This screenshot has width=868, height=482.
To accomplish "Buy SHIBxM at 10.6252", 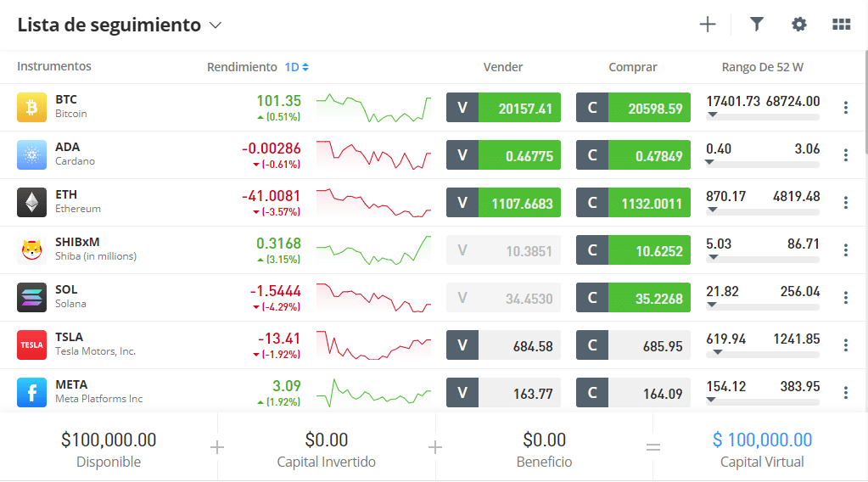I will coord(633,250).
